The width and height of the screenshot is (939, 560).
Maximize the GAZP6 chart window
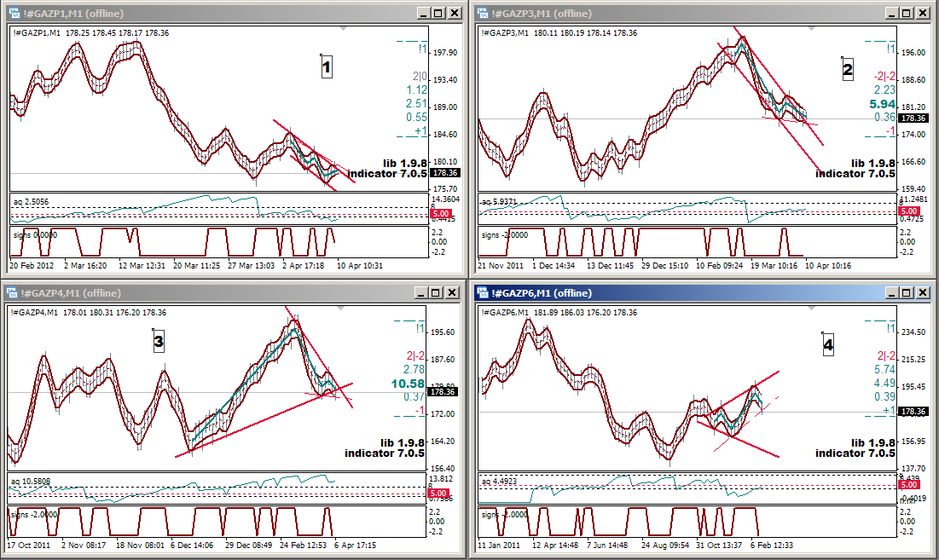(x=907, y=292)
